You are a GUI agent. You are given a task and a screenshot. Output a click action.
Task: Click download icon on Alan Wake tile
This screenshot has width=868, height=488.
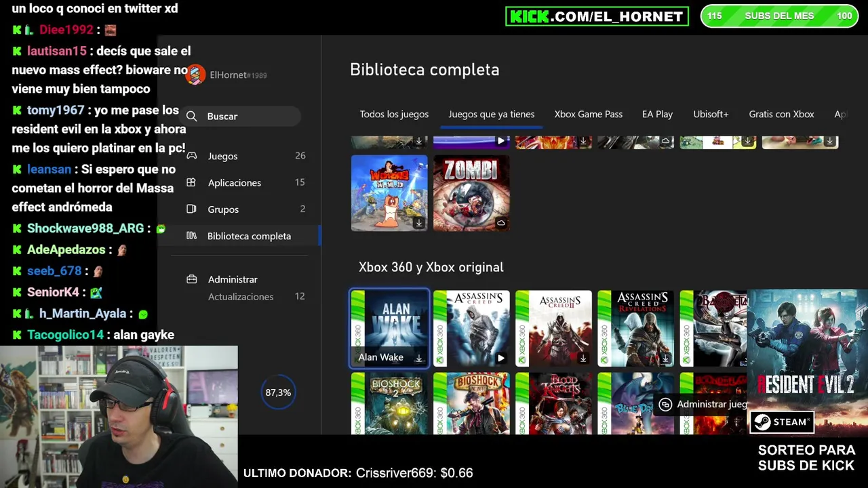418,358
